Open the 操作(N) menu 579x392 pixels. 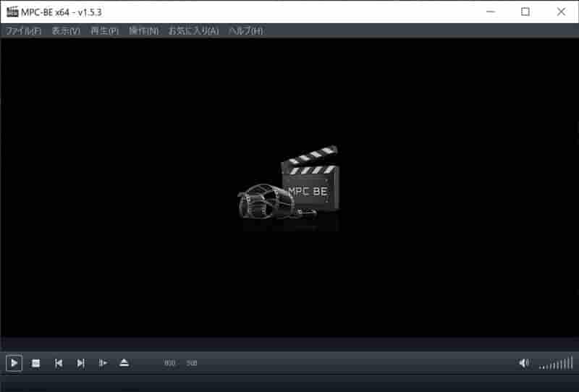coord(143,31)
